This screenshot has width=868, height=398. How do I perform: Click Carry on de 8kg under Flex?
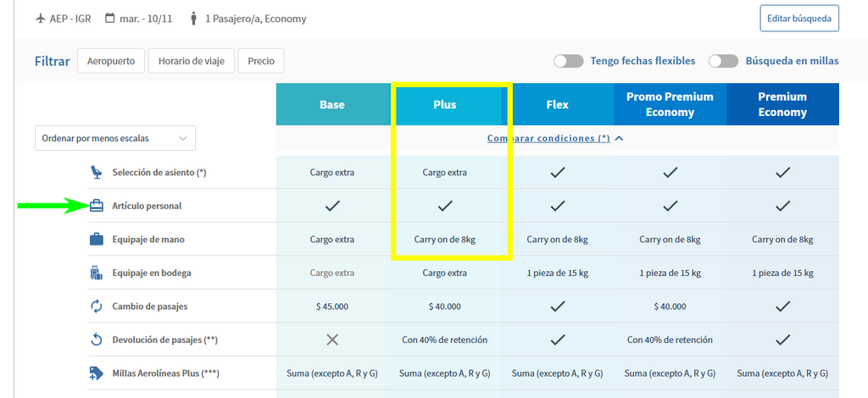click(558, 240)
